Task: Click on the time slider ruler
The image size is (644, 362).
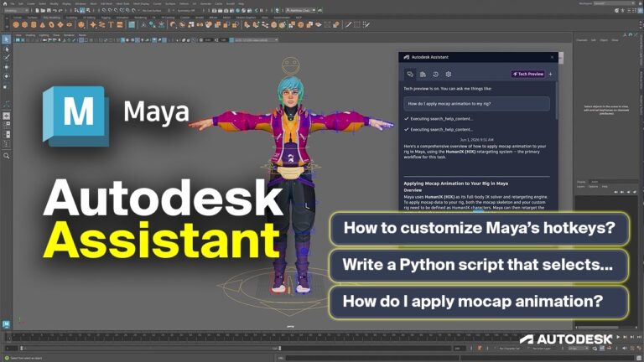Action: click(x=262, y=338)
